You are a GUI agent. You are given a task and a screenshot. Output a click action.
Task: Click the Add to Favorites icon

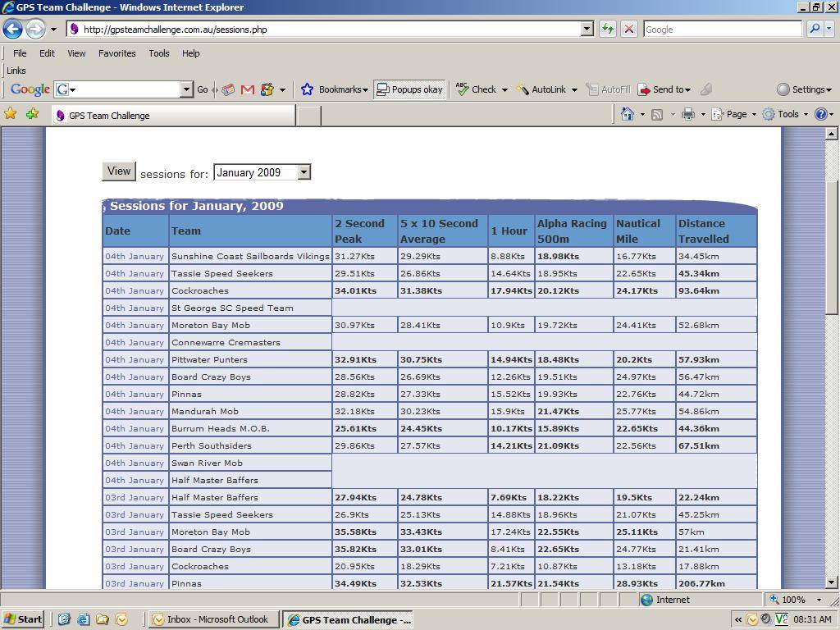[x=32, y=115]
